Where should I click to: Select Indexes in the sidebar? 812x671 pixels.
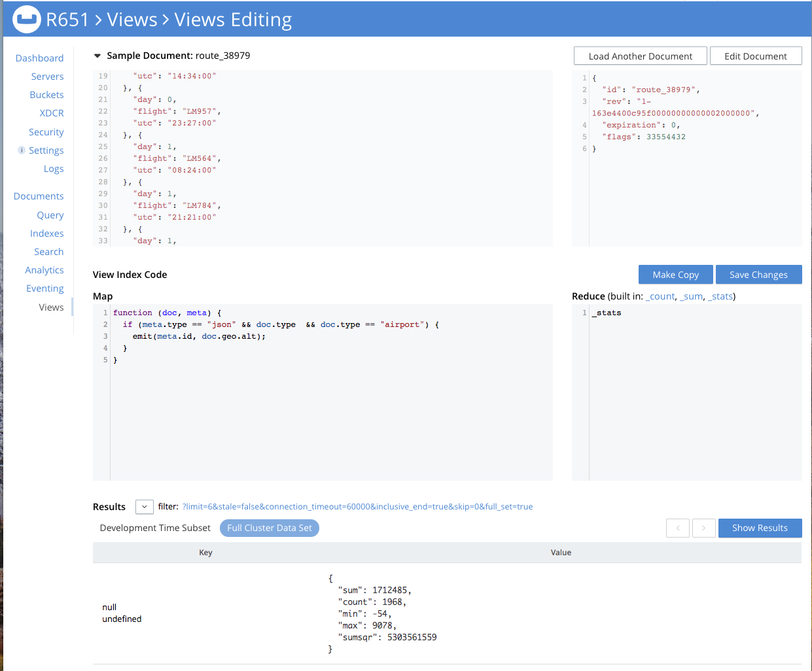(x=46, y=233)
